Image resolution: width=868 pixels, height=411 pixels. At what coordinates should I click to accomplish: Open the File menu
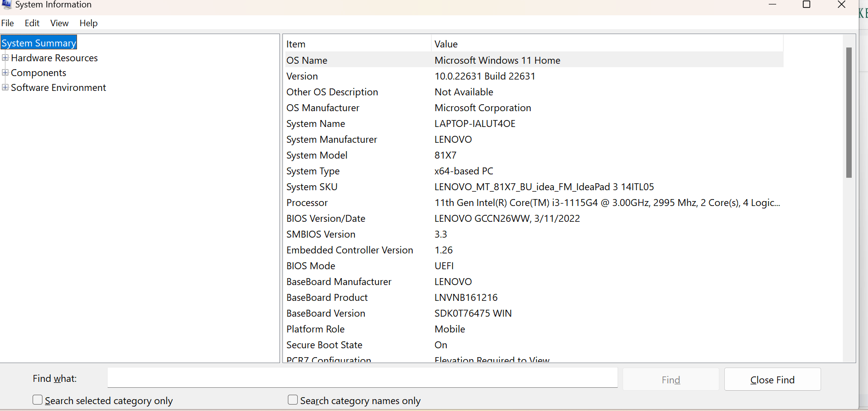[7, 23]
